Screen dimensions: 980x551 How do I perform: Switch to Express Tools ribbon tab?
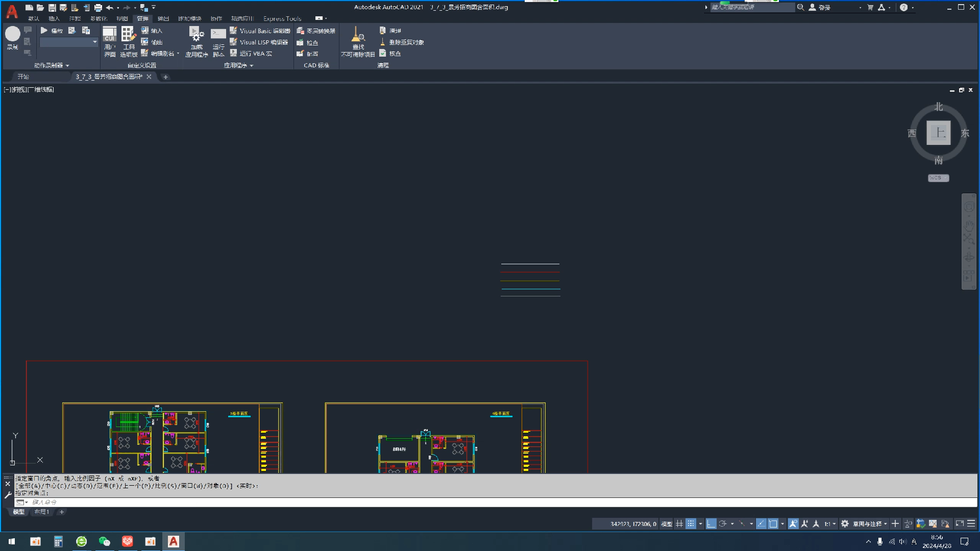282,18
